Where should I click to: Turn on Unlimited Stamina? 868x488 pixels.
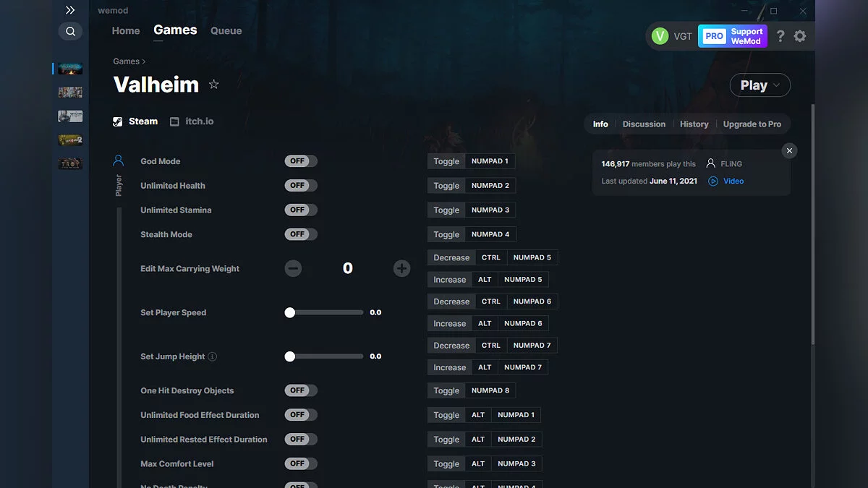(x=300, y=210)
